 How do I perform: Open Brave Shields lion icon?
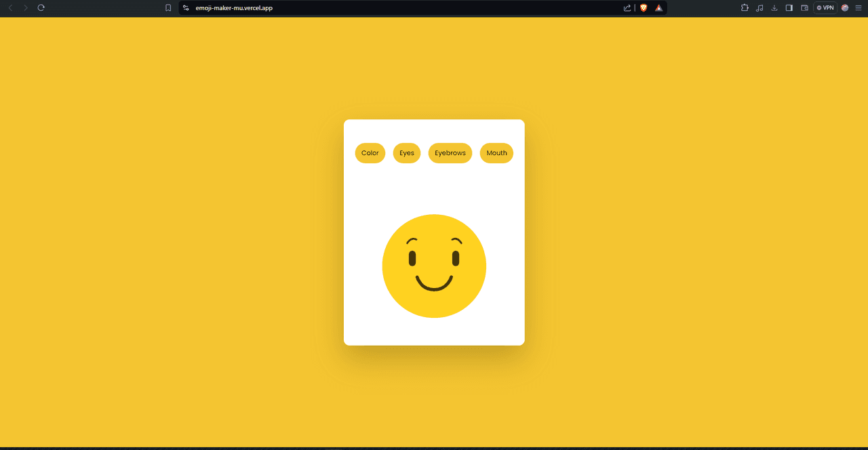click(x=644, y=7)
